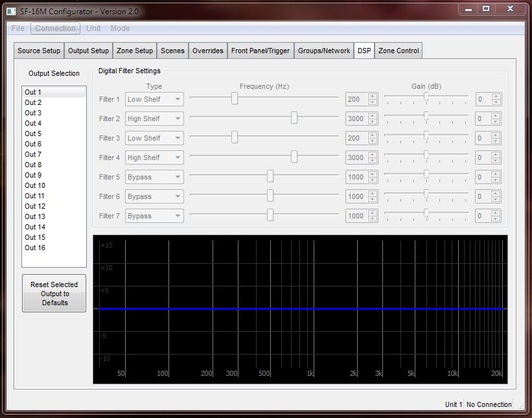Select Out 14 output entry
This screenshot has height=418, width=532.
point(54,227)
